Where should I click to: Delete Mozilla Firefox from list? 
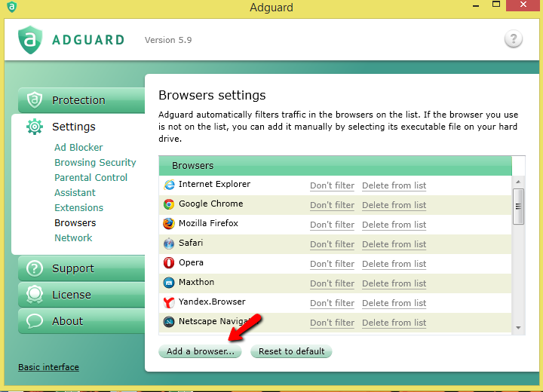coord(394,225)
